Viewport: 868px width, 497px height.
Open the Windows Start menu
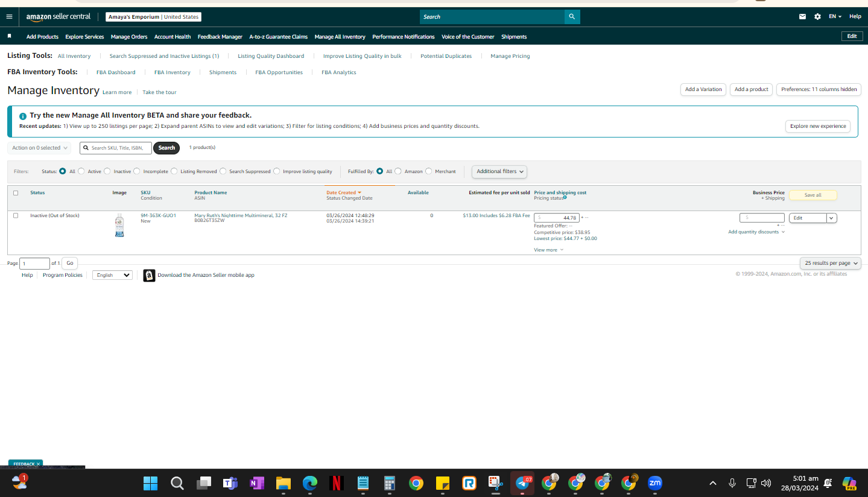[x=150, y=483]
